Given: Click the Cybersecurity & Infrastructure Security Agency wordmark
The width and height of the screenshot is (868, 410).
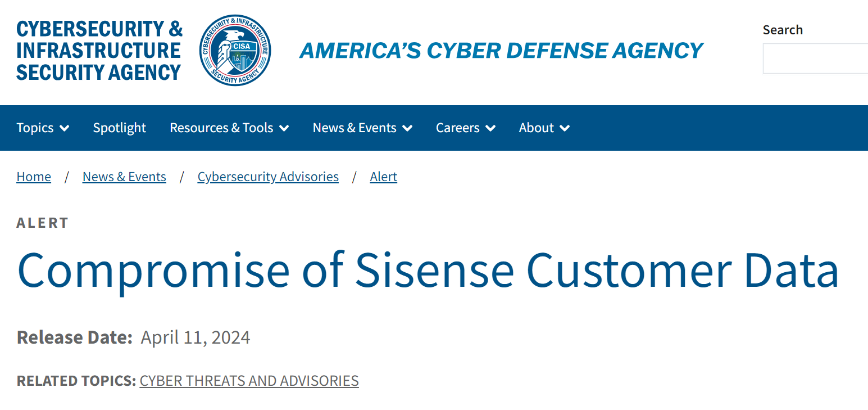Looking at the screenshot, I should [99, 51].
